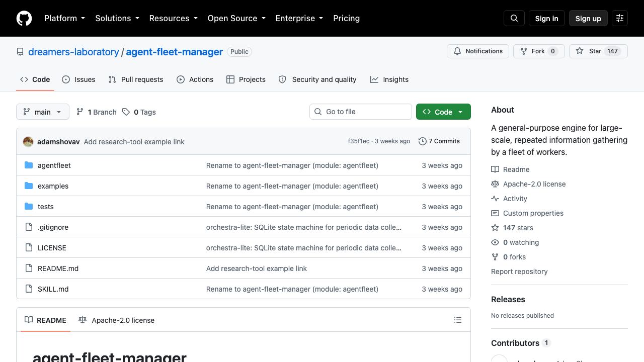Open the examples folder name link

click(x=53, y=186)
